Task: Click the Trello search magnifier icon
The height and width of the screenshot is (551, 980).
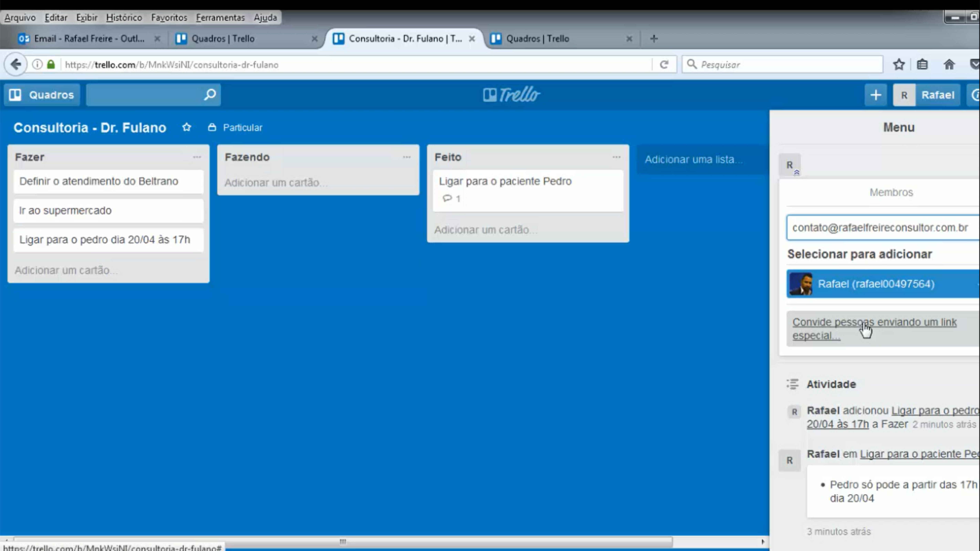Action: (210, 94)
